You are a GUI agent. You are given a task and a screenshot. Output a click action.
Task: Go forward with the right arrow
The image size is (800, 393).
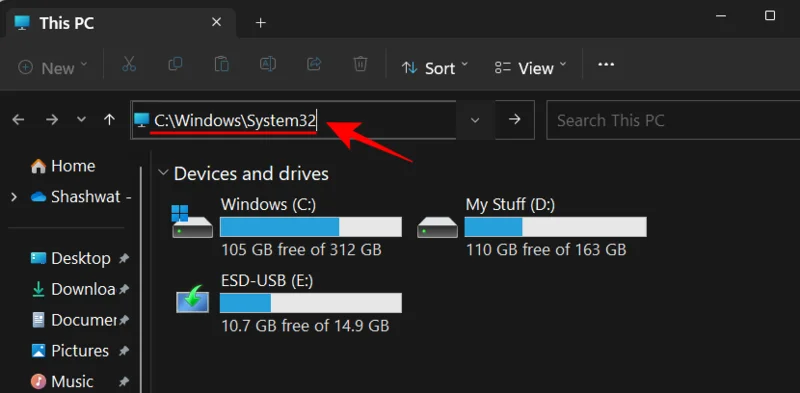[x=52, y=119]
